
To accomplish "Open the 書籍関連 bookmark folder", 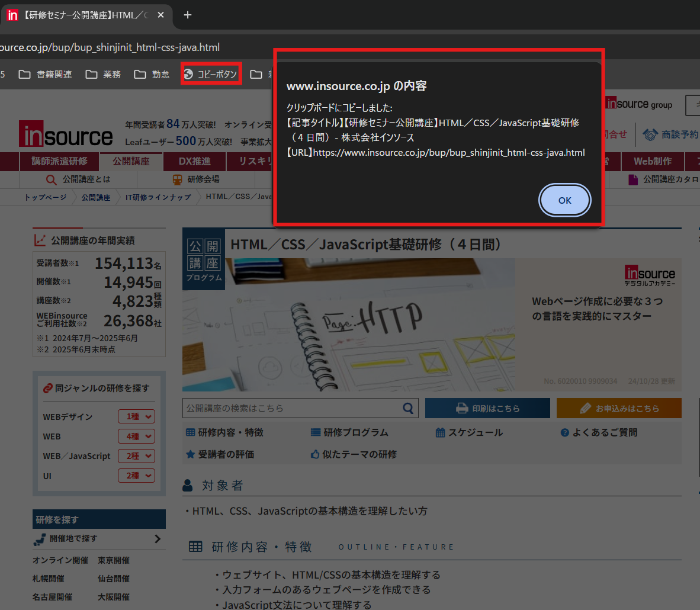I will pos(46,74).
